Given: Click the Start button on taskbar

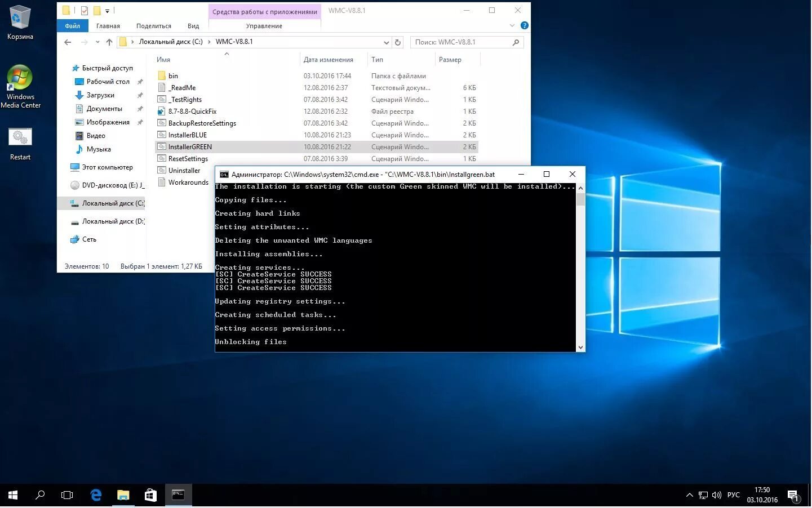Looking at the screenshot, I should click(x=13, y=495).
